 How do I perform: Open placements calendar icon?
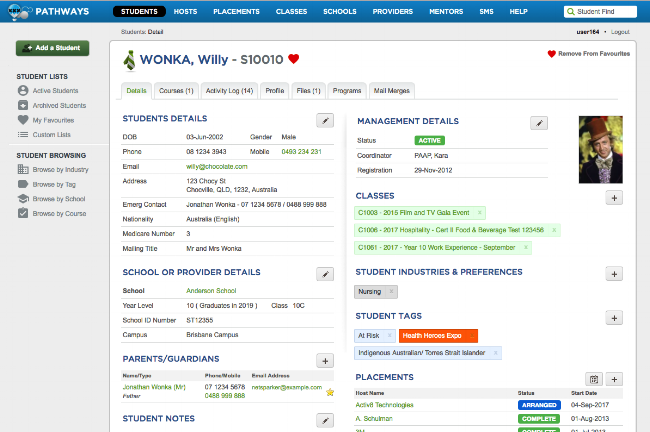594,379
